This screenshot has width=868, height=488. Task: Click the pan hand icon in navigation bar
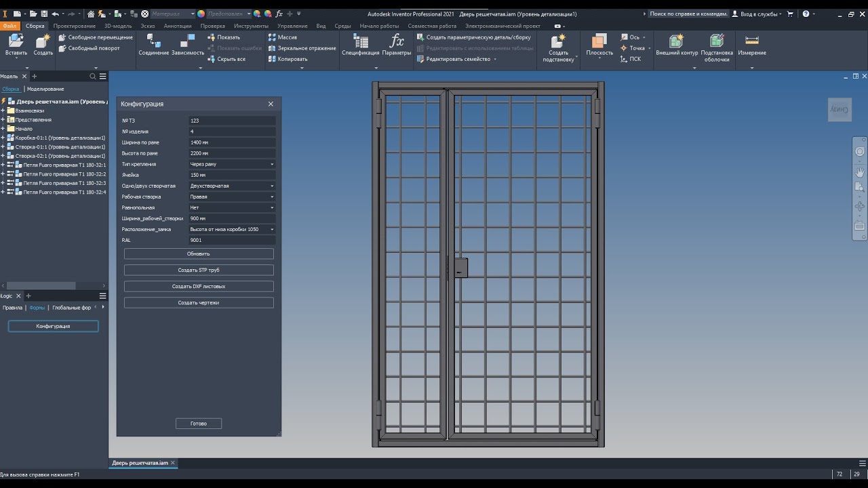860,173
